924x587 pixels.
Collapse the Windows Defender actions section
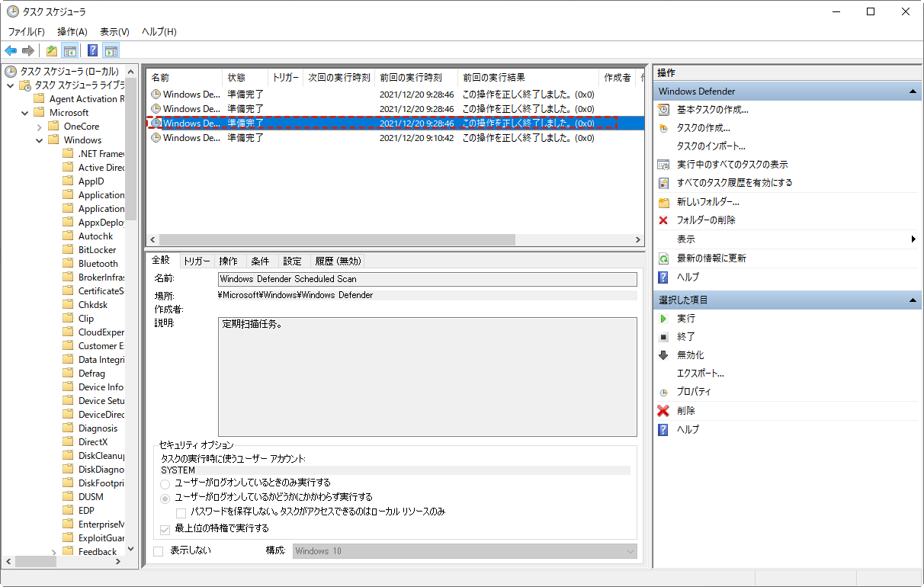[913, 91]
